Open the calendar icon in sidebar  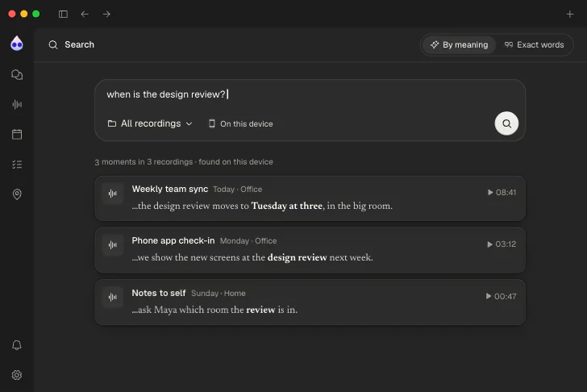(x=17, y=134)
